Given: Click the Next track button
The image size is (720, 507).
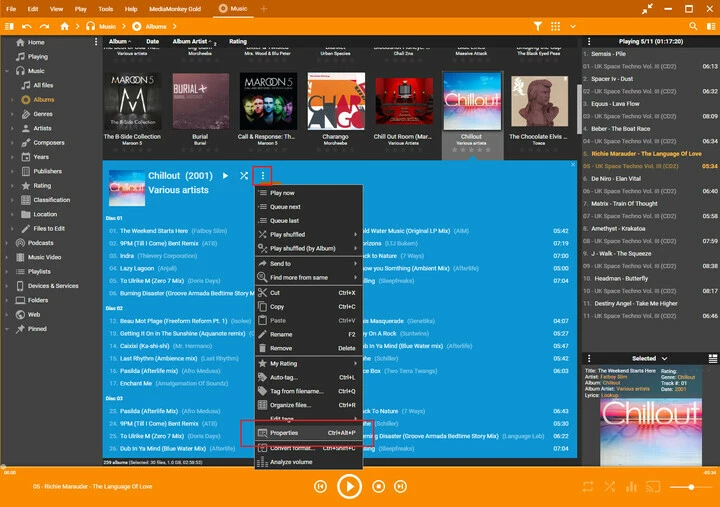Looking at the screenshot, I should [400, 486].
